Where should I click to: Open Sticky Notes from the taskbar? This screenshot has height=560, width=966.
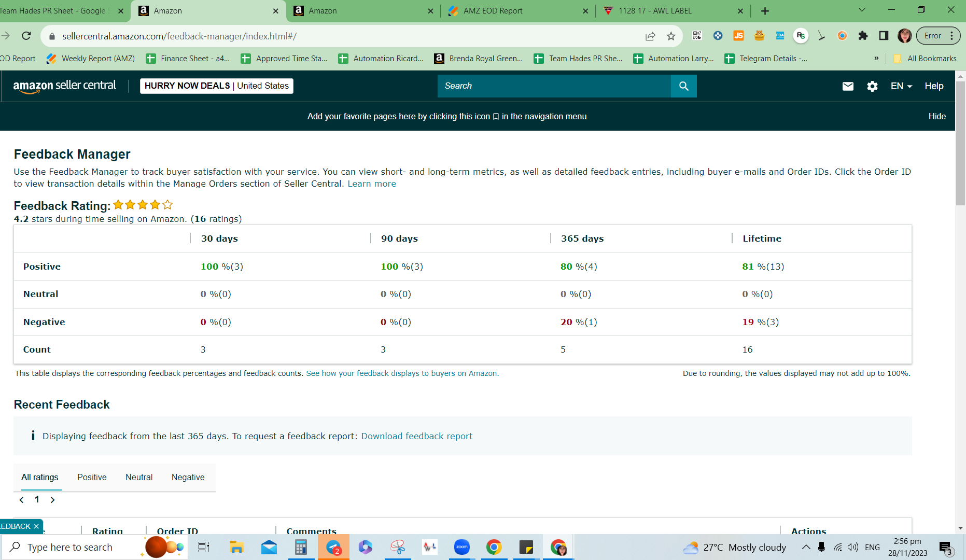tap(526, 547)
